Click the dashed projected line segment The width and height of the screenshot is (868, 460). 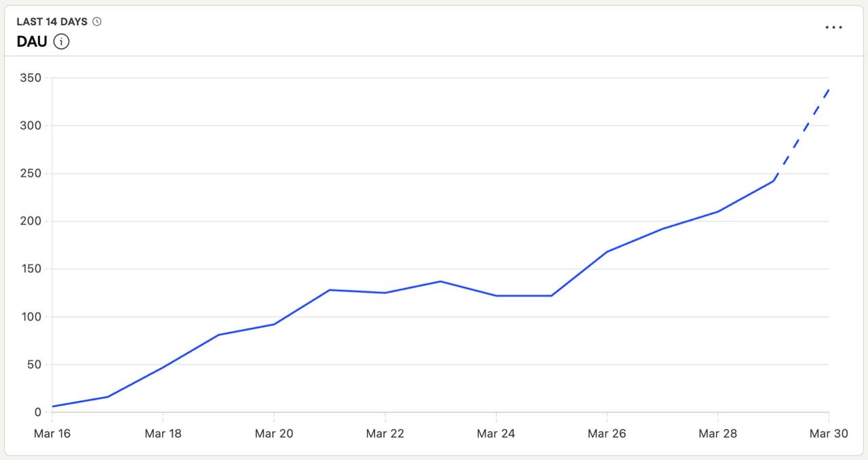pos(802,134)
